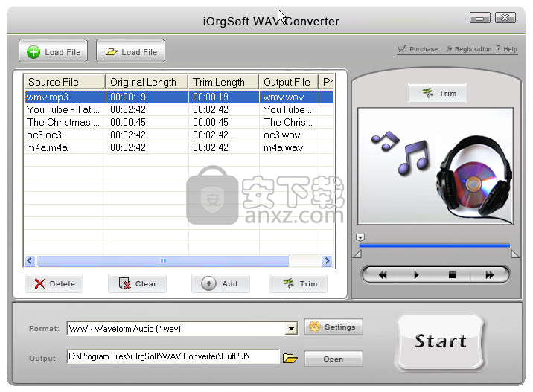
Task: Click the playhead position marker above the slider
Action: (360, 237)
